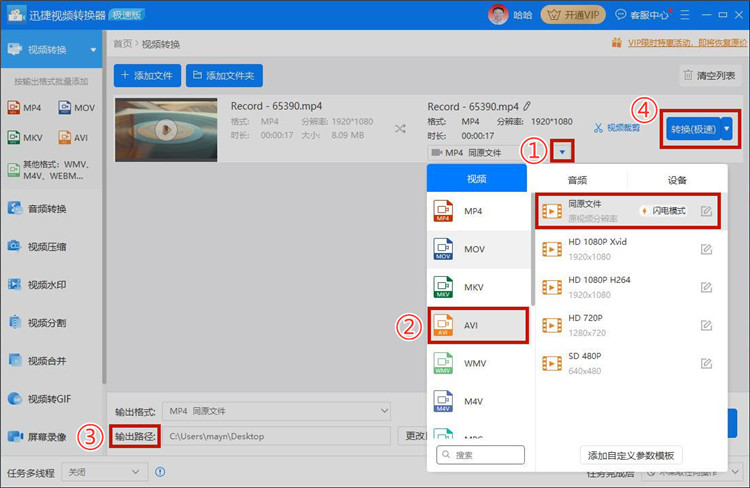Open the per-file output format dropdown arrow
This screenshot has width=750, height=488.
point(562,152)
